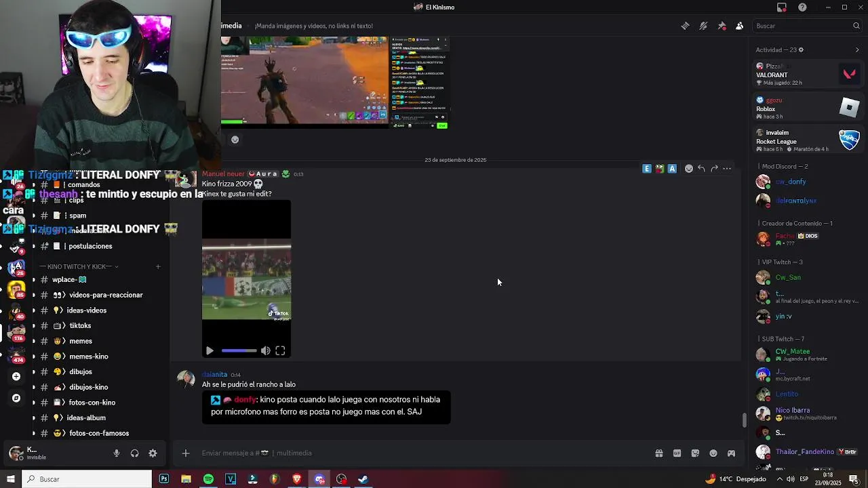Open Photoshop in the taskbar
868x488 pixels.
point(164,479)
